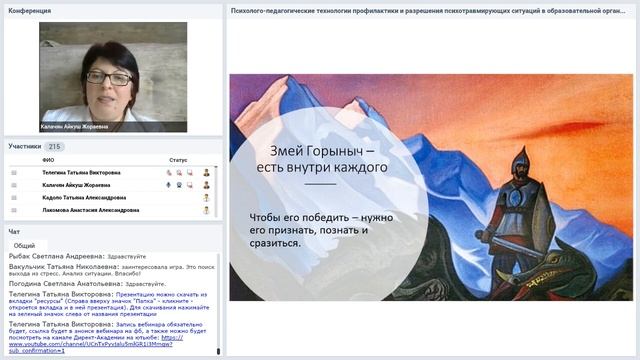Click the 215 participants count badge
Image resolution: width=640 pixels, height=360 pixels.
(x=54, y=147)
